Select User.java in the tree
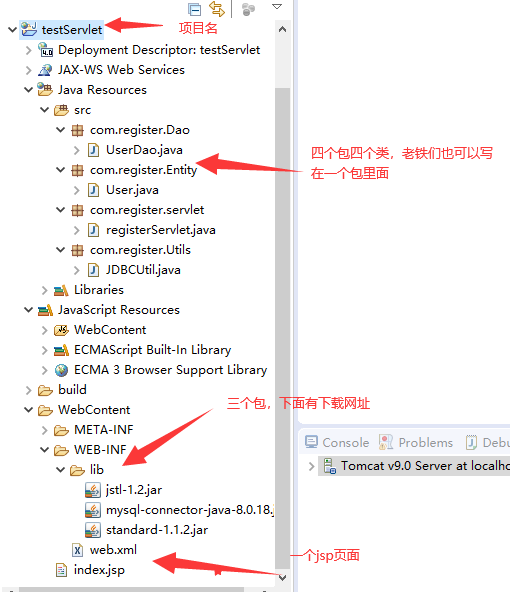 tap(132, 190)
